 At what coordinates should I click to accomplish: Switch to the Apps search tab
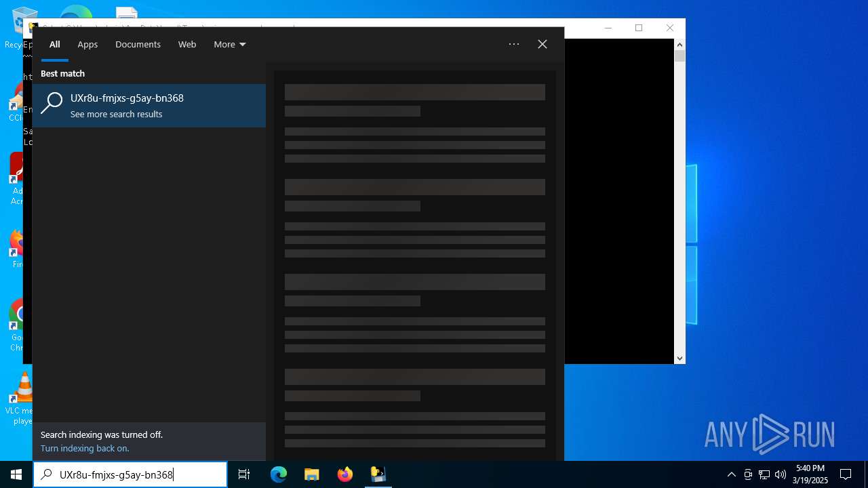pos(87,45)
